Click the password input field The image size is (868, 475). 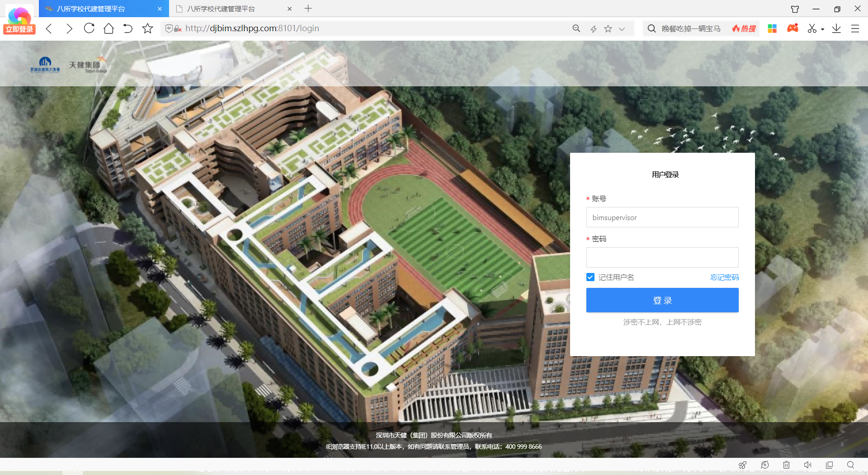click(x=662, y=257)
